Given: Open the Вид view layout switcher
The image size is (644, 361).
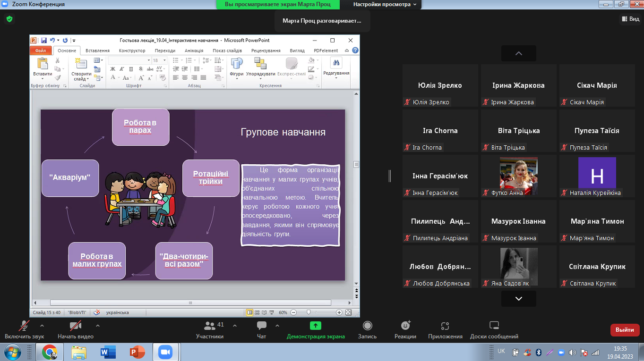Looking at the screenshot, I should 629,19.
